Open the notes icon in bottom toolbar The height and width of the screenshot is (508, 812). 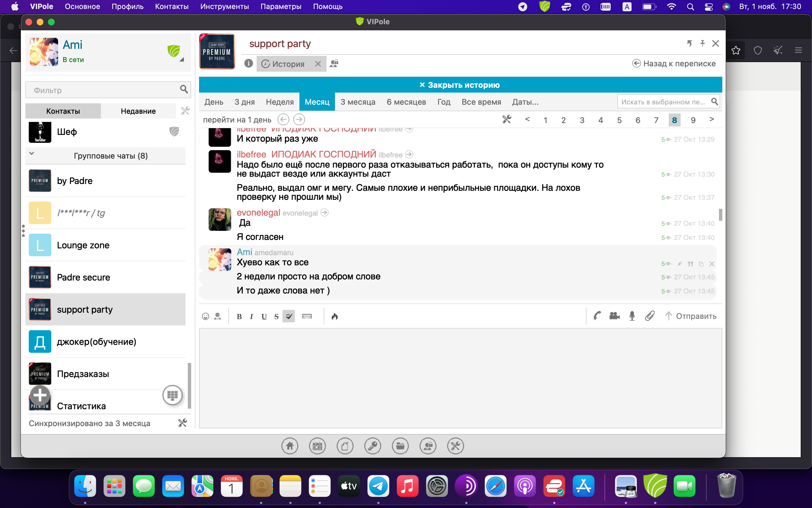tap(345, 446)
